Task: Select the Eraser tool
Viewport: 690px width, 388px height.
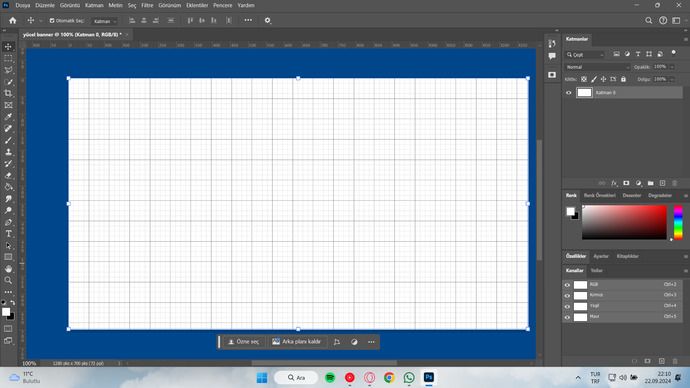Action: point(8,175)
